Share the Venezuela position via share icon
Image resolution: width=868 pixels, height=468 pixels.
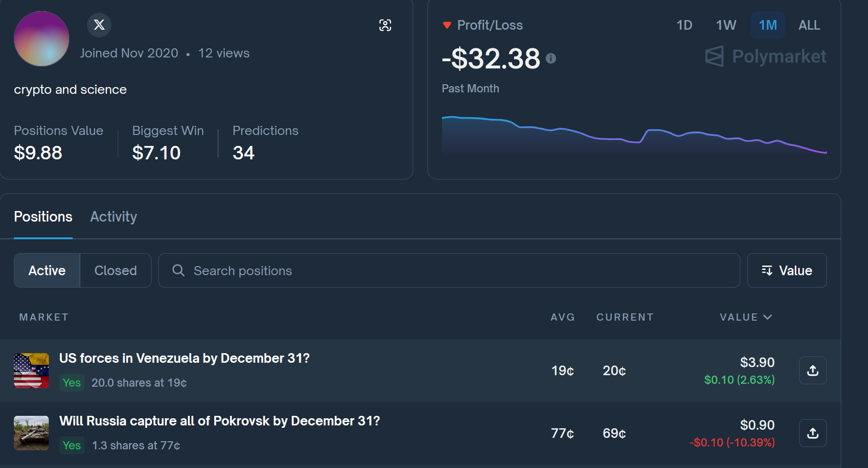click(x=813, y=370)
